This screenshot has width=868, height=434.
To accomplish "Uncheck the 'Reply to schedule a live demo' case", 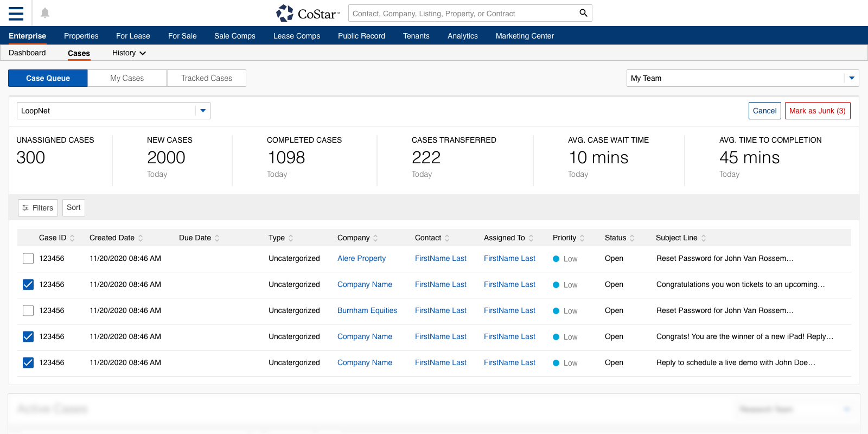I will (x=28, y=363).
